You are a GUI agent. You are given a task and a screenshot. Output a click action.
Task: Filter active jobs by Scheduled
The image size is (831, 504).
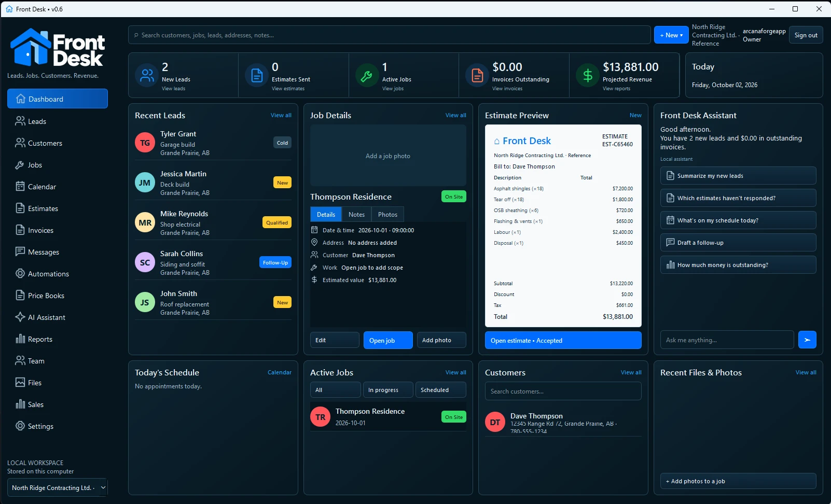441,389
